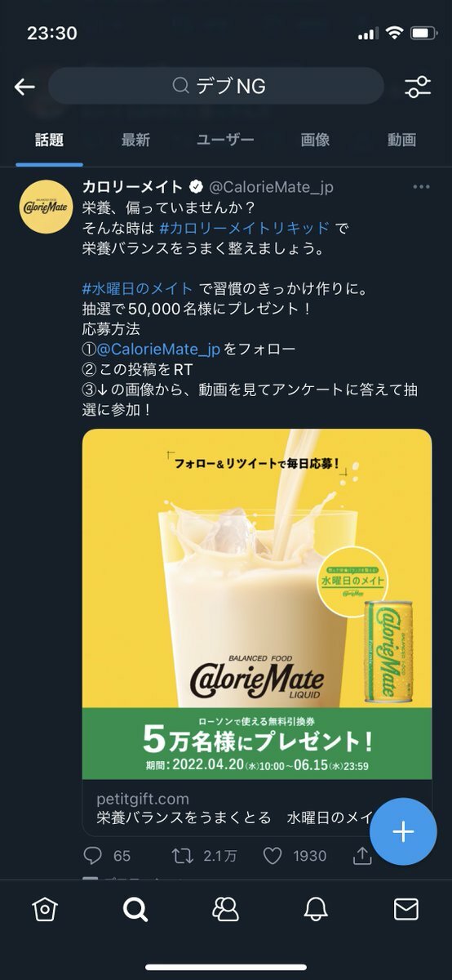Switch to the ユーザー tab

225,140
